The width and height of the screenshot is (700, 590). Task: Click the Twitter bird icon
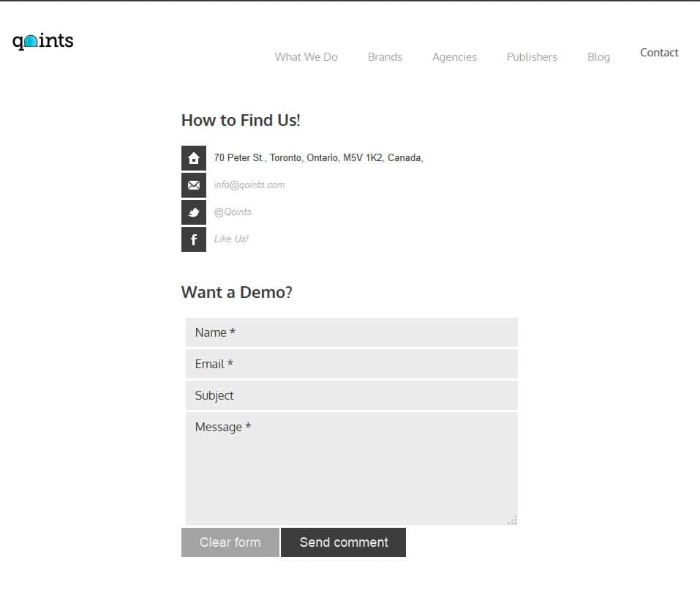tap(194, 212)
